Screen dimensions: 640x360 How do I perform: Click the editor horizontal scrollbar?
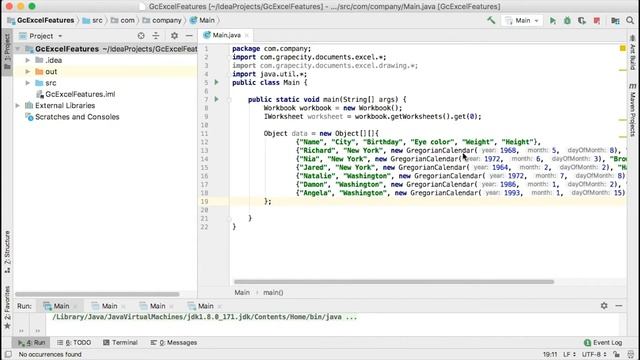394,282
